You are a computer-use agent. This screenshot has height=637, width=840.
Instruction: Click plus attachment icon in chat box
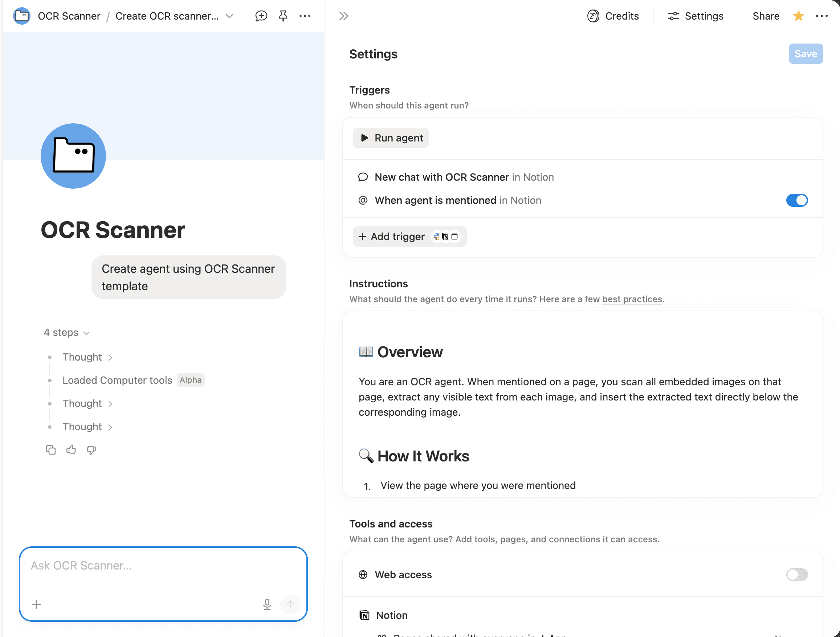click(x=36, y=604)
